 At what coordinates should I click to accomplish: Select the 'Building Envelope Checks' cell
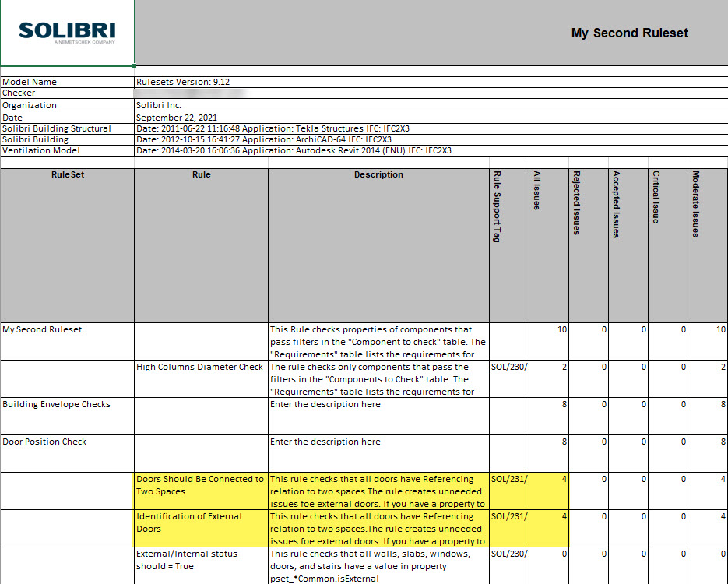click(67, 416)
